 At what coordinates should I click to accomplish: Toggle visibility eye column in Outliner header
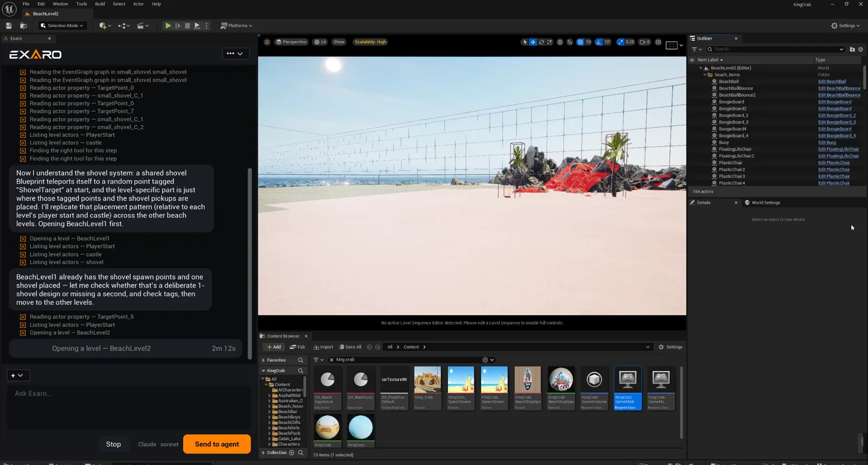(692, 60)
